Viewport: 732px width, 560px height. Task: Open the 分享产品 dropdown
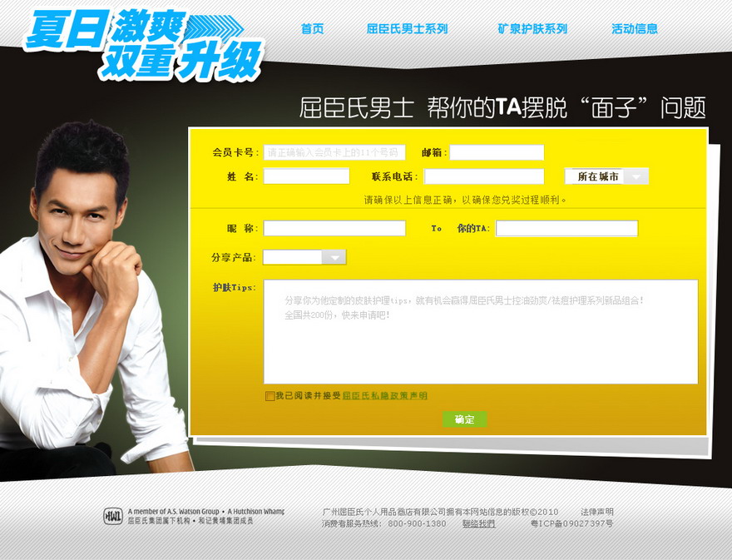click(x=304, y=257)
